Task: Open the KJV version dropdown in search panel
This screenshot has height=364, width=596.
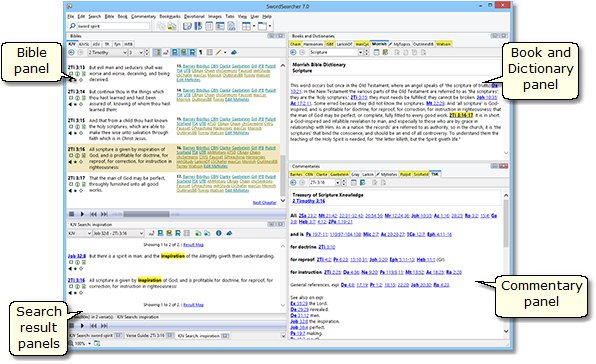Action: coord(89,233)
